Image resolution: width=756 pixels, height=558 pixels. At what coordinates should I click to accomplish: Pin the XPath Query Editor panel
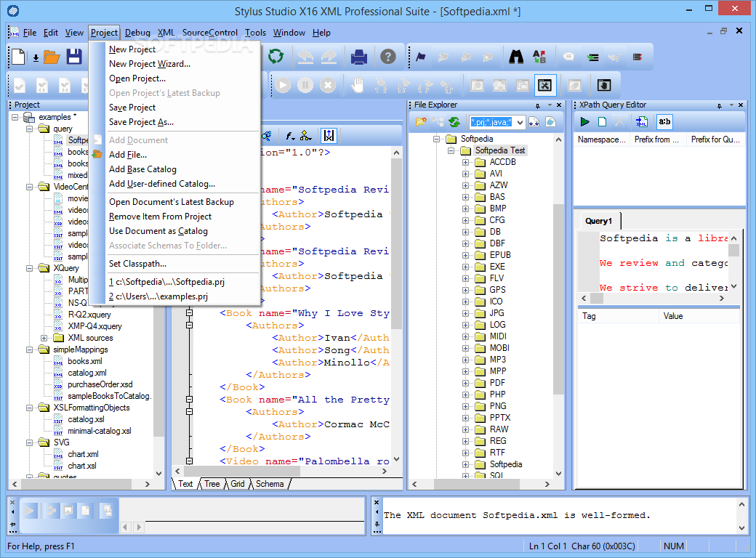pyautogui.click(x=720, y=105)
